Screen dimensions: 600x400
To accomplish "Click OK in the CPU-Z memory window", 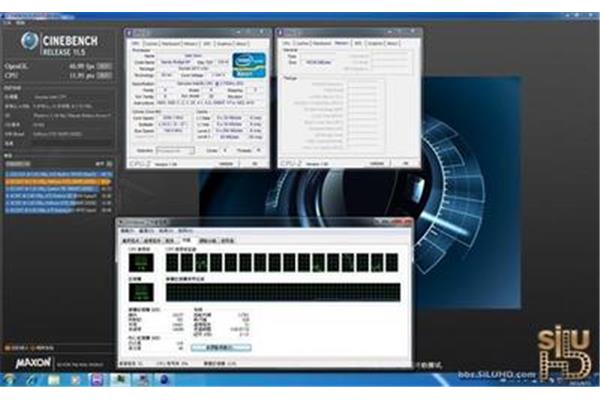I will click(405, 163).
